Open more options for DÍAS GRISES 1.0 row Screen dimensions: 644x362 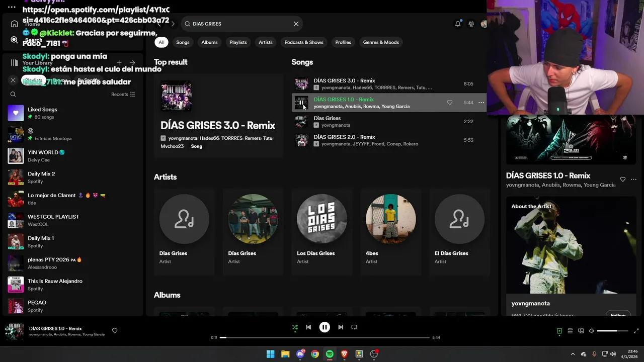tap(481, 103)
